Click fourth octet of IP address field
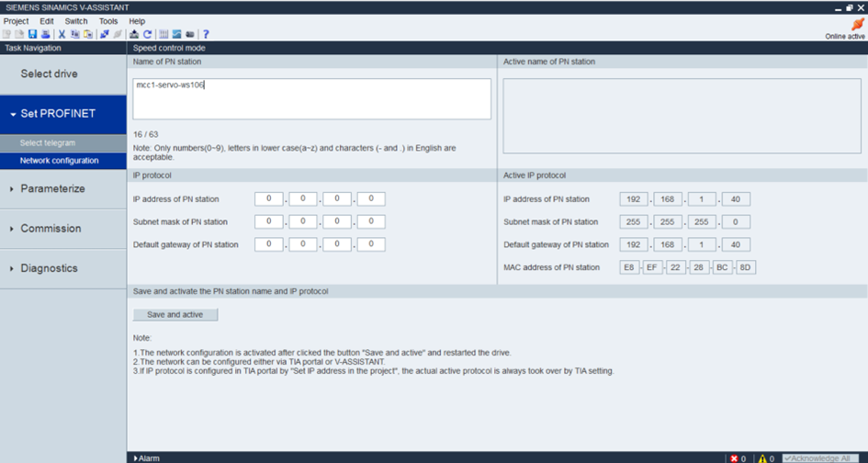Screen dimensions: 868x463 tap(371, 199)
